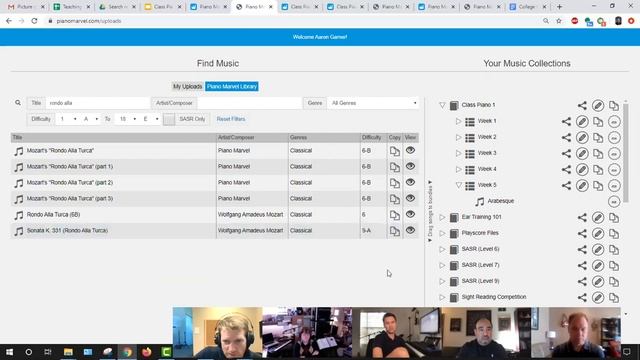Share the Week 5 bundle
The width and height of the screenshot is (640, 360).
click(566, 185)
